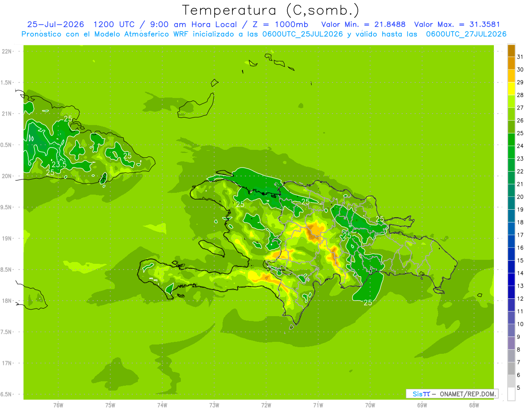The image size is (532, 411).
Task: Click the '1.5N' latitude label
Action: point(7,82)
